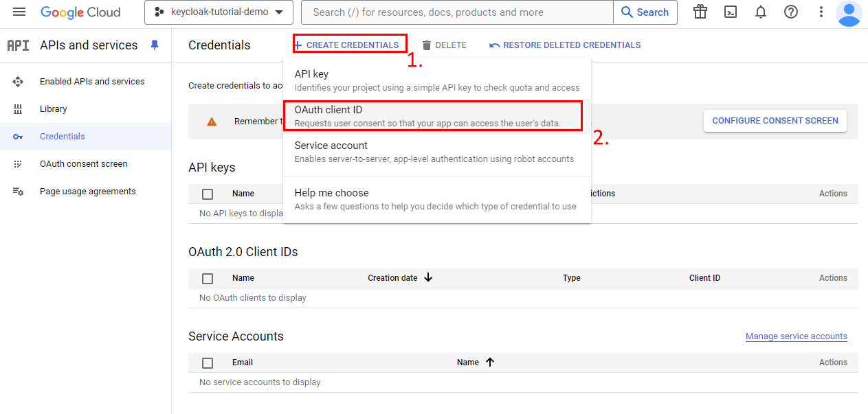Click the magnifier icon in Search button
The image size is (868, 414).
coord(627,12)
